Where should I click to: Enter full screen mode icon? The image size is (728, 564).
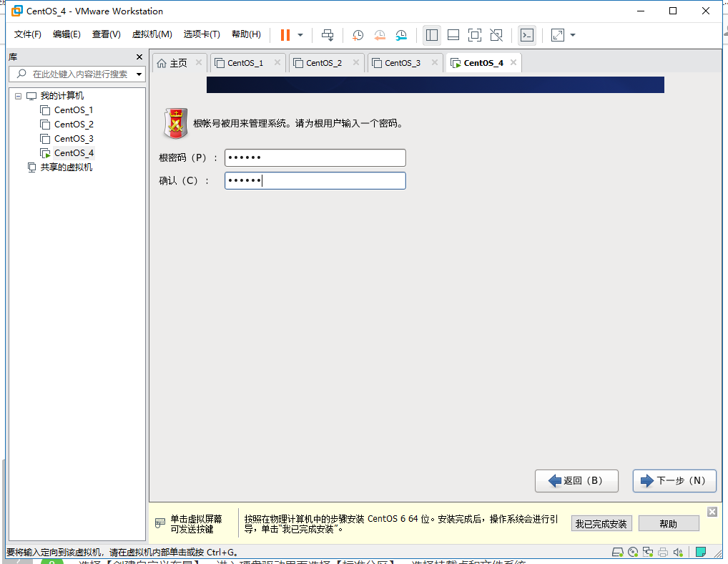click(475, 35)
